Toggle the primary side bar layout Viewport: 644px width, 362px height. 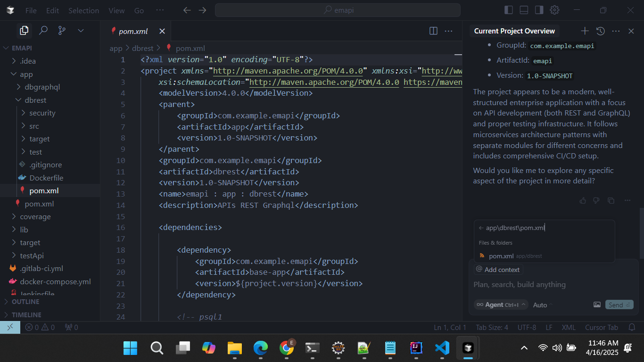point(509,10)
